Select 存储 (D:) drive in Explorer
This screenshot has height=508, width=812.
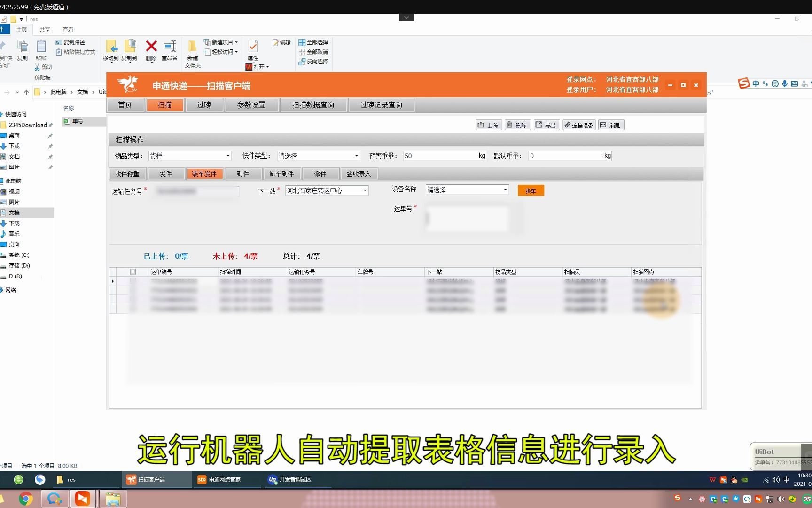[19, 266]
